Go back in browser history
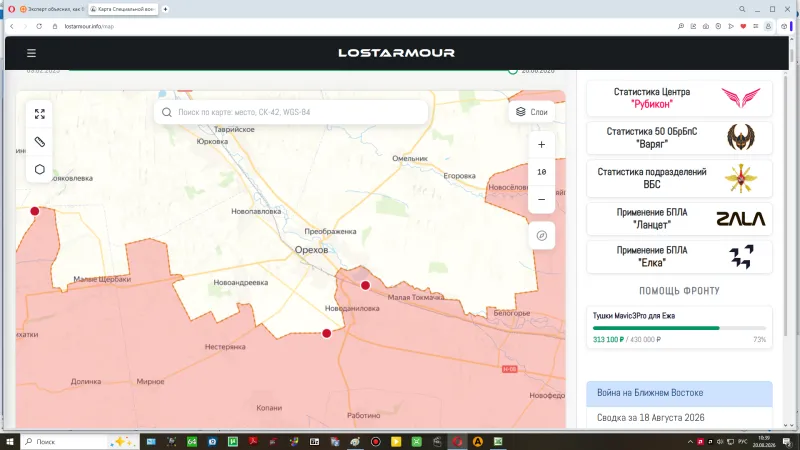This screenshot has height=450, width=800. point(12,26)
